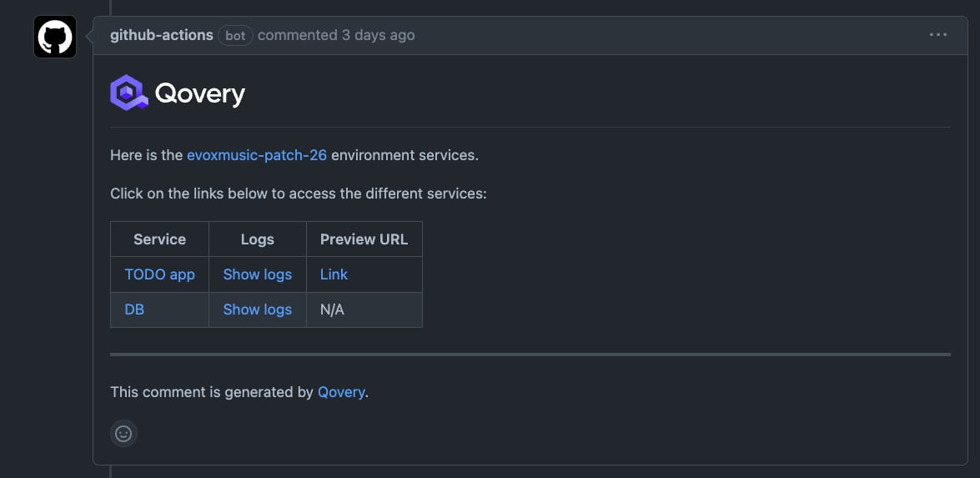The width and height of the screenshot is (980, 478).
Task: Click the Qovery logo image
Action: click(x=178, y=93)
